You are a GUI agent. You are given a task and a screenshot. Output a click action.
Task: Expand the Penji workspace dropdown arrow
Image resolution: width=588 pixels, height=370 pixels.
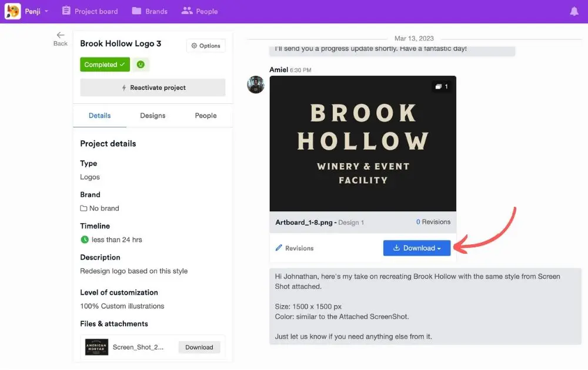pos(46,11)
